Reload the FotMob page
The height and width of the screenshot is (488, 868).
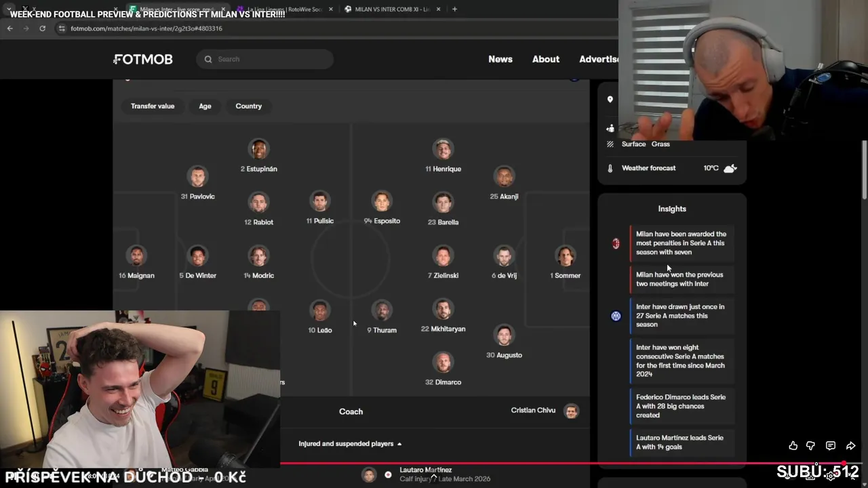42,28
